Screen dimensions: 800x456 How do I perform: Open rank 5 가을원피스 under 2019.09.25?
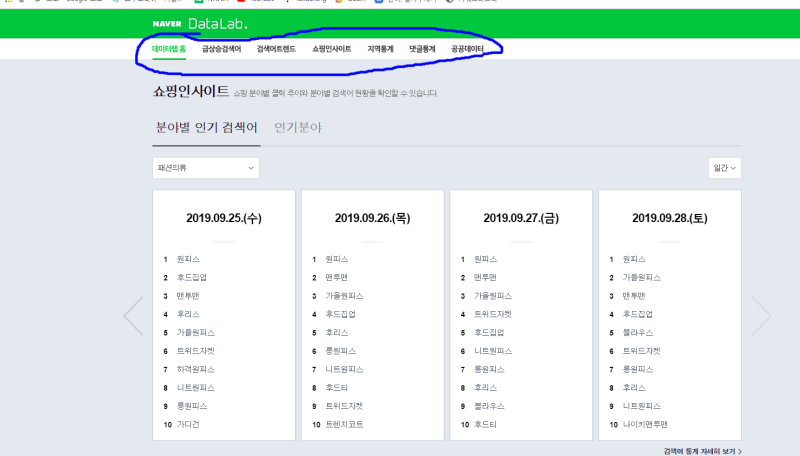pyautogui.click(x=196, y=333)
